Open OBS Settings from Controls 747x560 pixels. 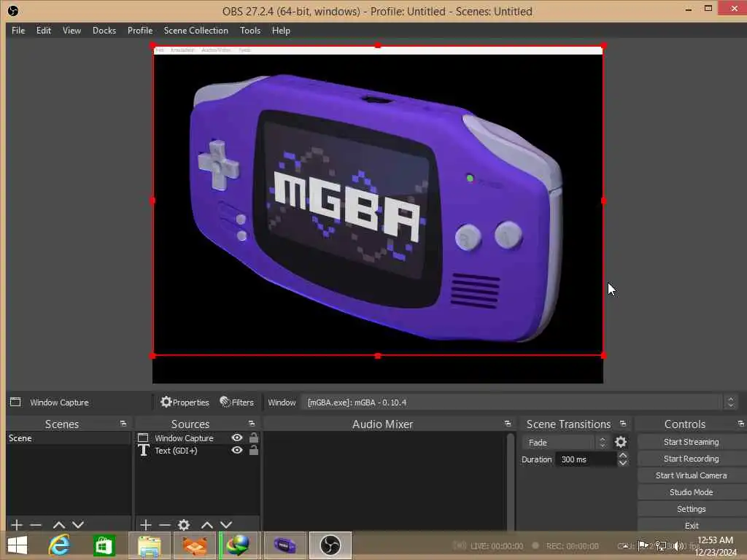(x=692, y=508)
